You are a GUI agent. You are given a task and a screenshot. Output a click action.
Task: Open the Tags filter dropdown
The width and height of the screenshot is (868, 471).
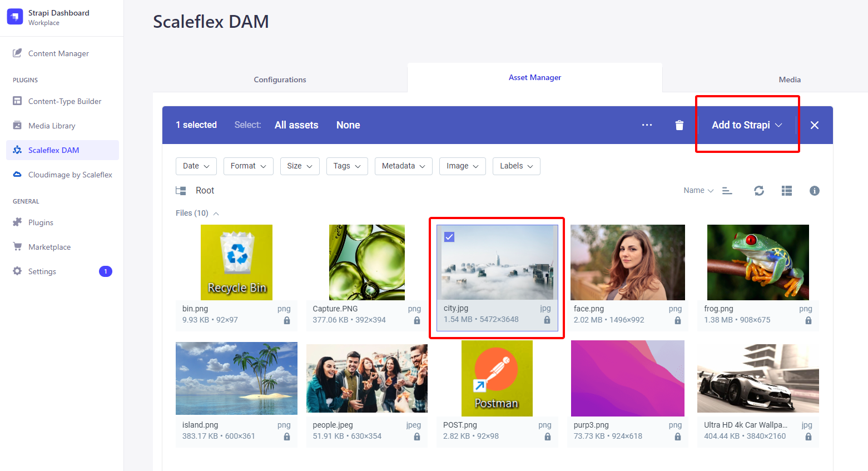click(347, 166)
